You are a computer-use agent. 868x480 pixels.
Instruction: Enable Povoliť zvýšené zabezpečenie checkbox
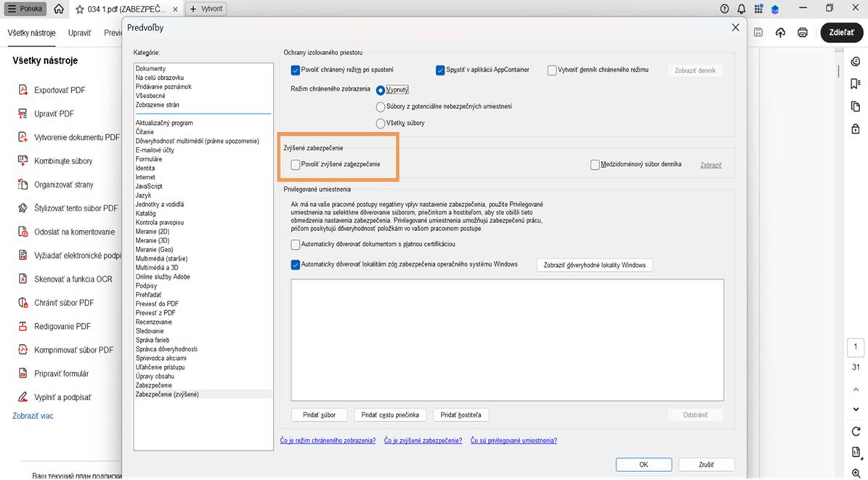point(296,164)
